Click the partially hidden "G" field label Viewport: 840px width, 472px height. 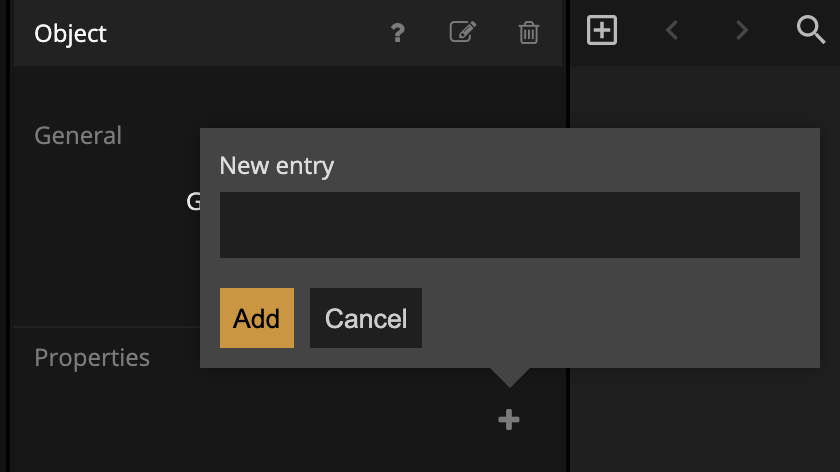193,202
